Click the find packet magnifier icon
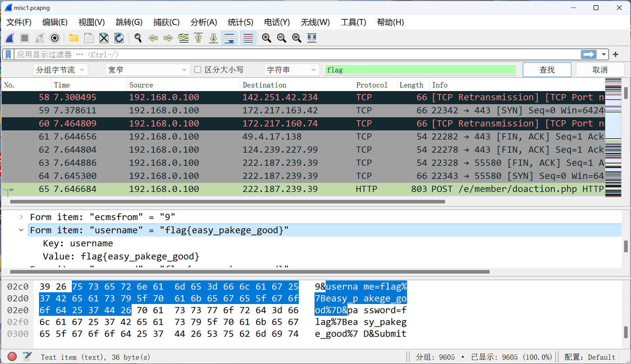Image resolution: width=631 pixels, height=364 pixels. coord(138,38)
